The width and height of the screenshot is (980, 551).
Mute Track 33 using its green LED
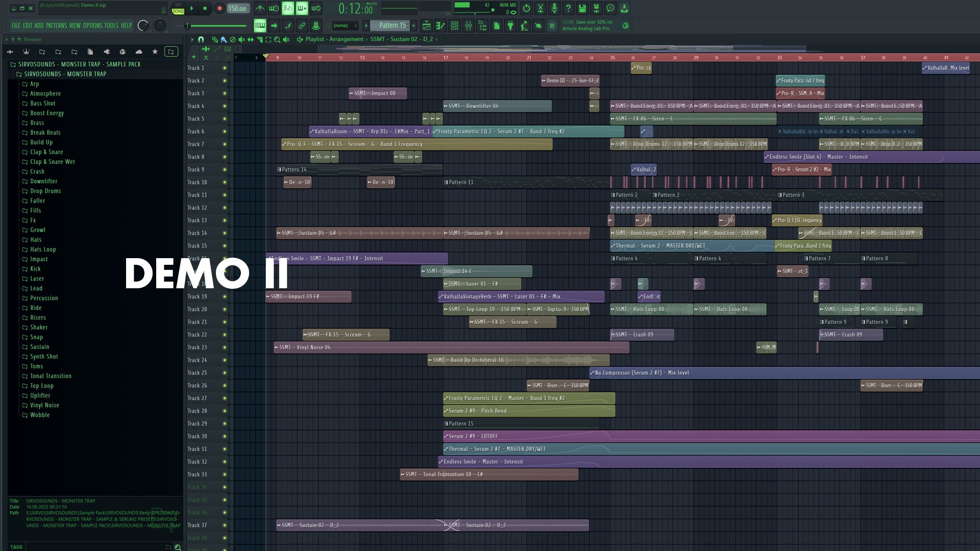click(x=225, y=474)
